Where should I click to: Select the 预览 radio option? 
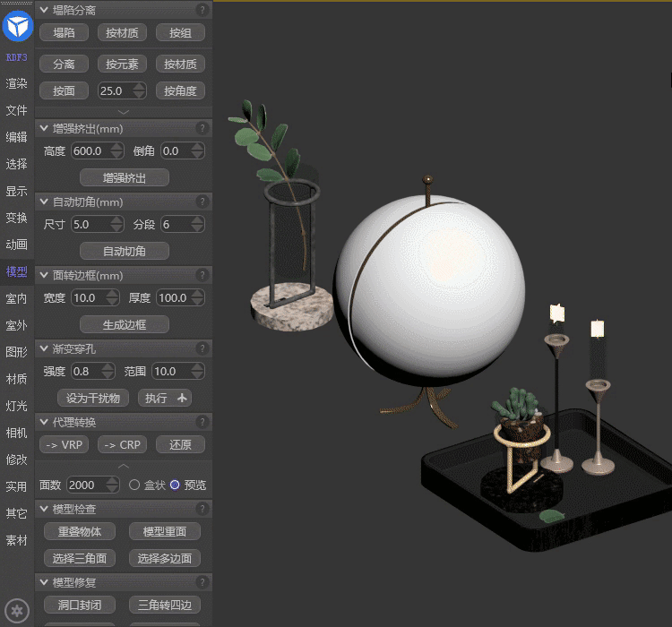tap(175, 485)
